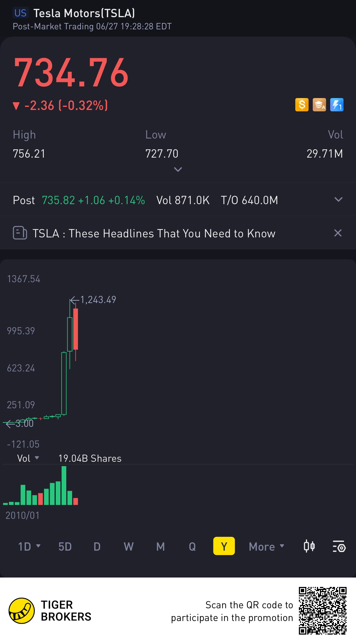Tap the QR code image

coord(322,610)
